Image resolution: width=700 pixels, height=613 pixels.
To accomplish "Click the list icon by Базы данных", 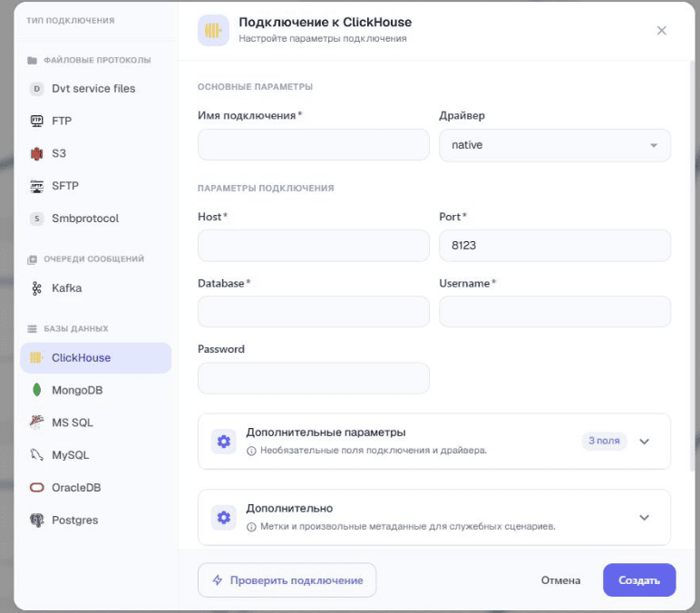I will [32, 329].
